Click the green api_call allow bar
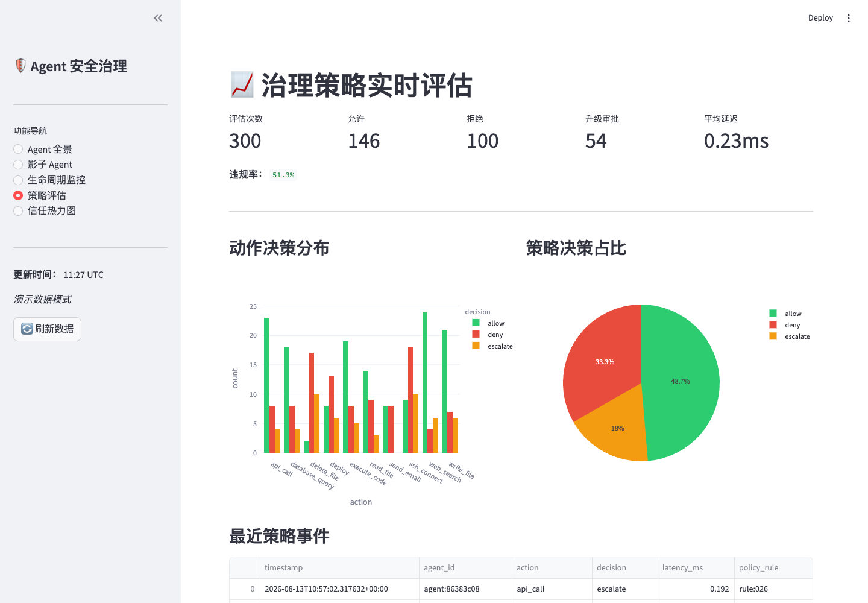Viewport: 868px width, 603px height. [x=266, y=385]
